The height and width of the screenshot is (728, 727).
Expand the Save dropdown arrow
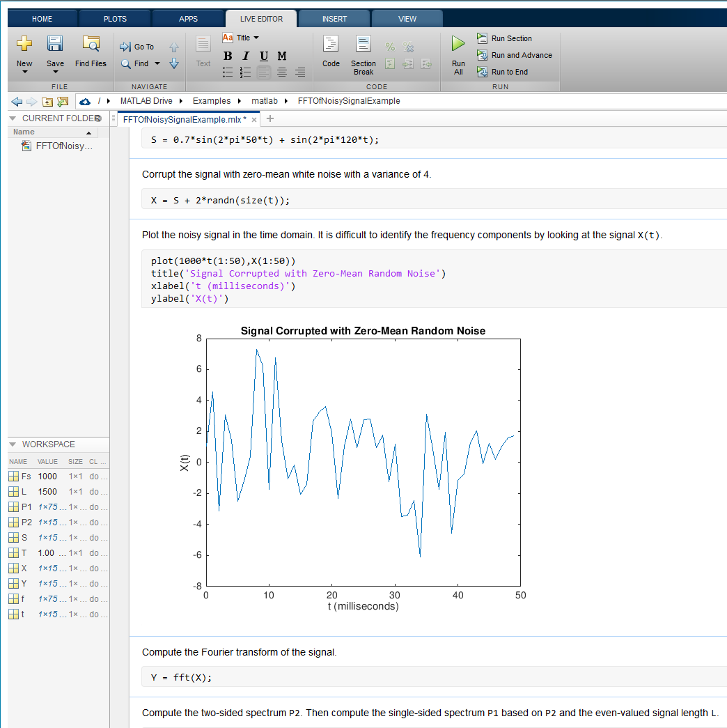55,72
